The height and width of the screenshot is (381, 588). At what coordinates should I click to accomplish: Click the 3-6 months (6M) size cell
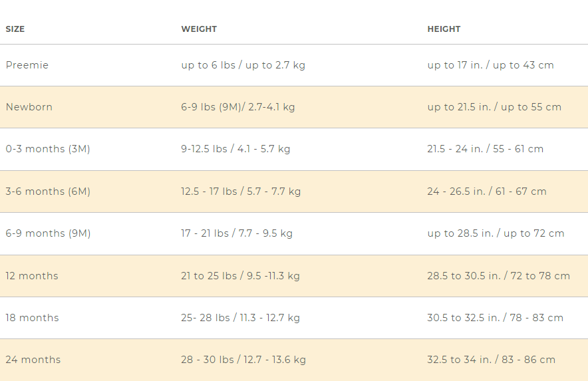(x=48, y=191)
